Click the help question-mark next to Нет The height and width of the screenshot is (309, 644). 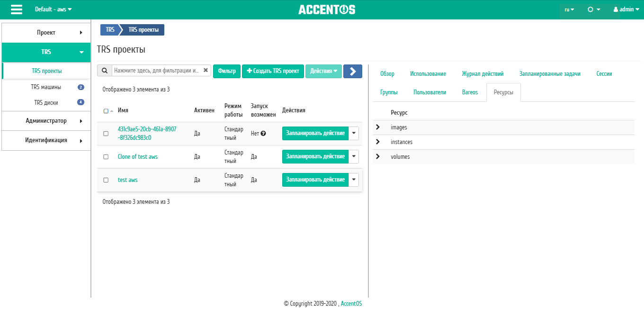(263, 134)
